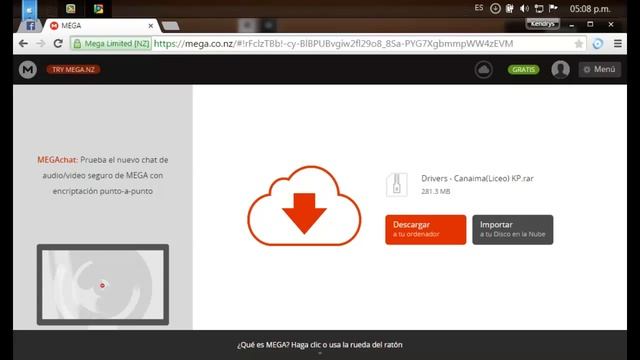This screenshot has width=640, height=360.
Task: Click the MEGAchat laptop preview thumbnail
Action: [103, 284]
